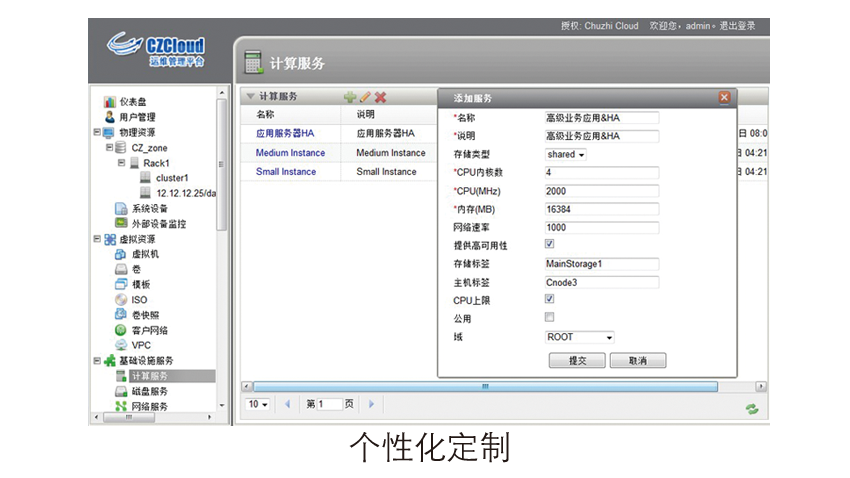The height and width of the screenshot is (478, 850).
Task: Select host 12.12.12.25 in the tree
Action: tap(186, 193)
